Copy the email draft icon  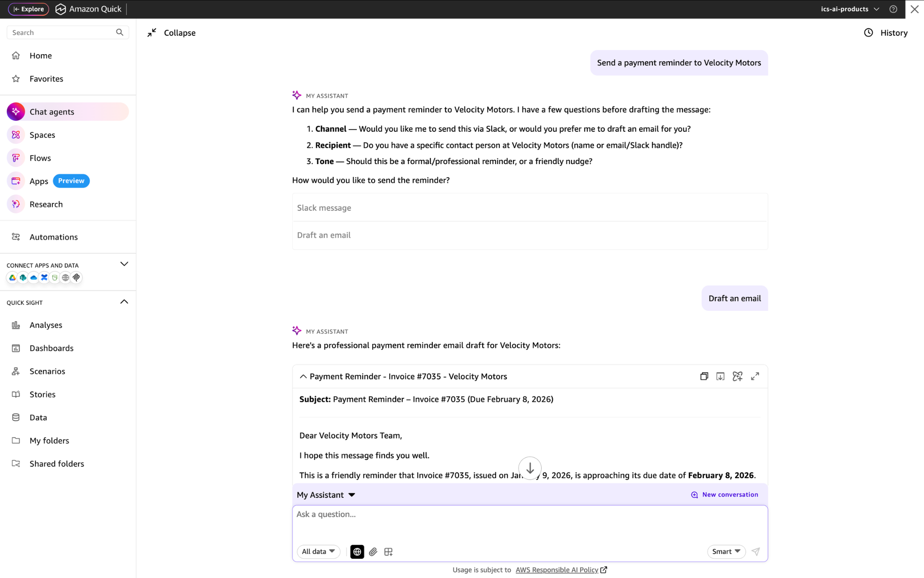point(704,376)
